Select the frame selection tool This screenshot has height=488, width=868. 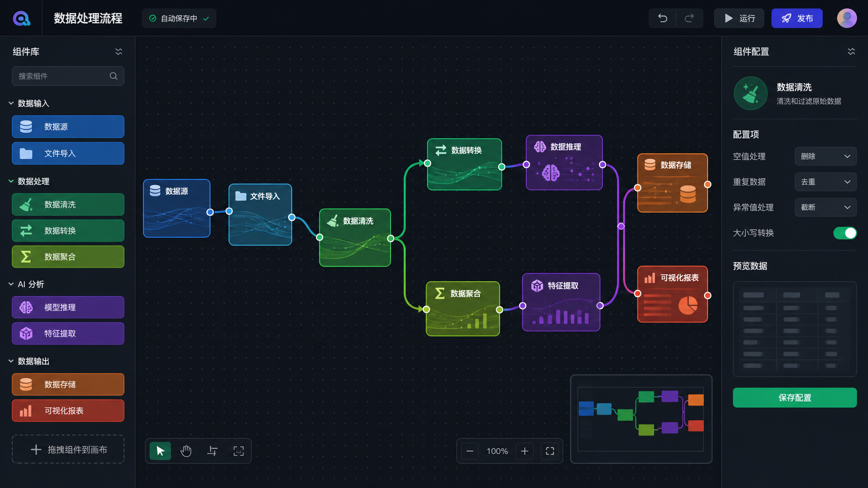(238, 451)
